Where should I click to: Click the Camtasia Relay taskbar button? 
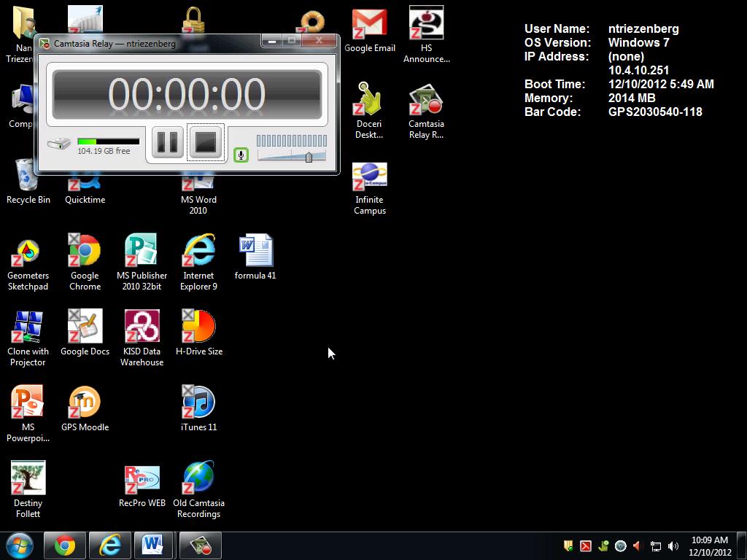coord(201,545)
